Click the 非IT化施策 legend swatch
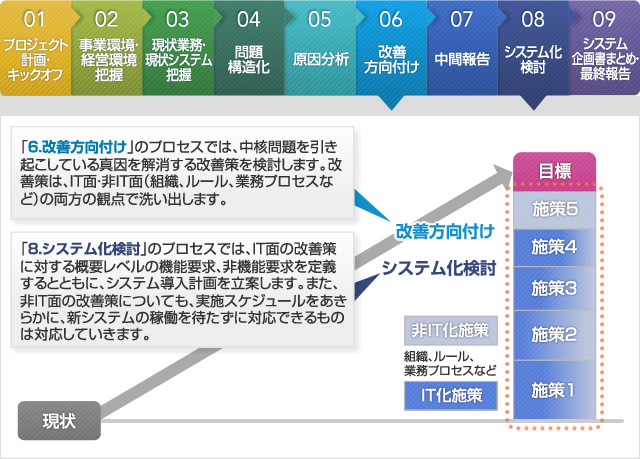The width and height of the screenshot is (640, 459). (451, 330)
